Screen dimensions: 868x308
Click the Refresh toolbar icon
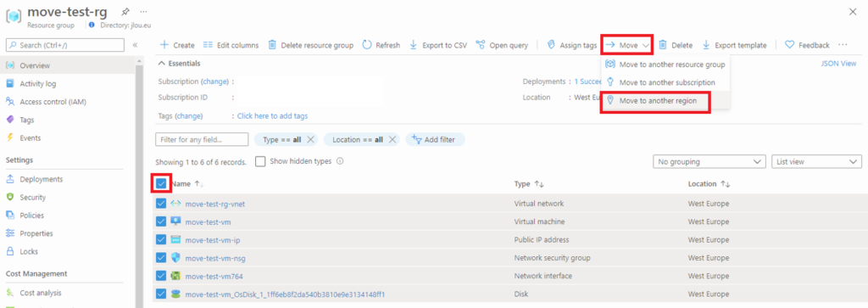click(x=366, y=45)
